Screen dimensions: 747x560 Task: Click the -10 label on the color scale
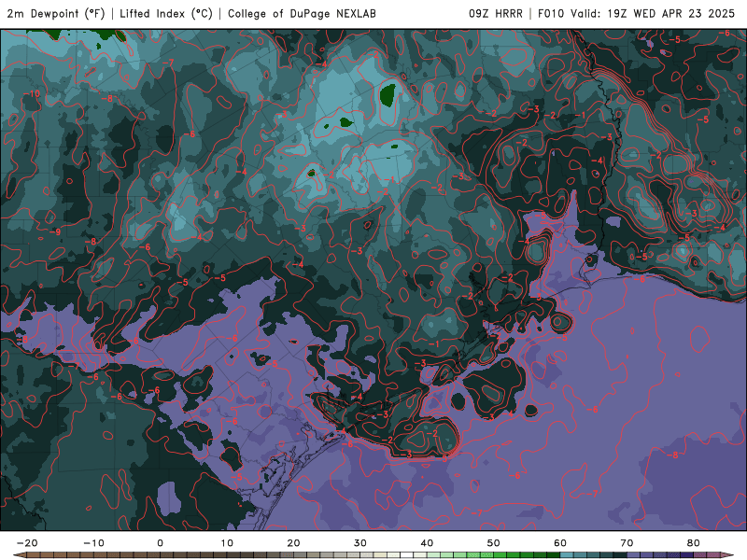point(93,543)
